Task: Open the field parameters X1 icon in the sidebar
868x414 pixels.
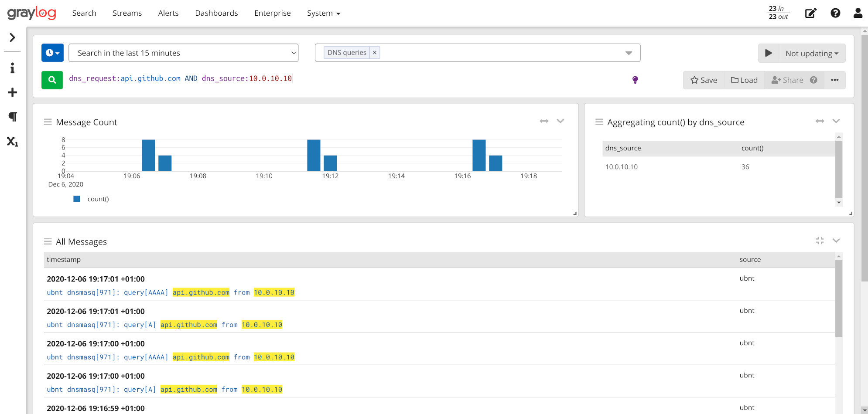Action: coord(12,142)
